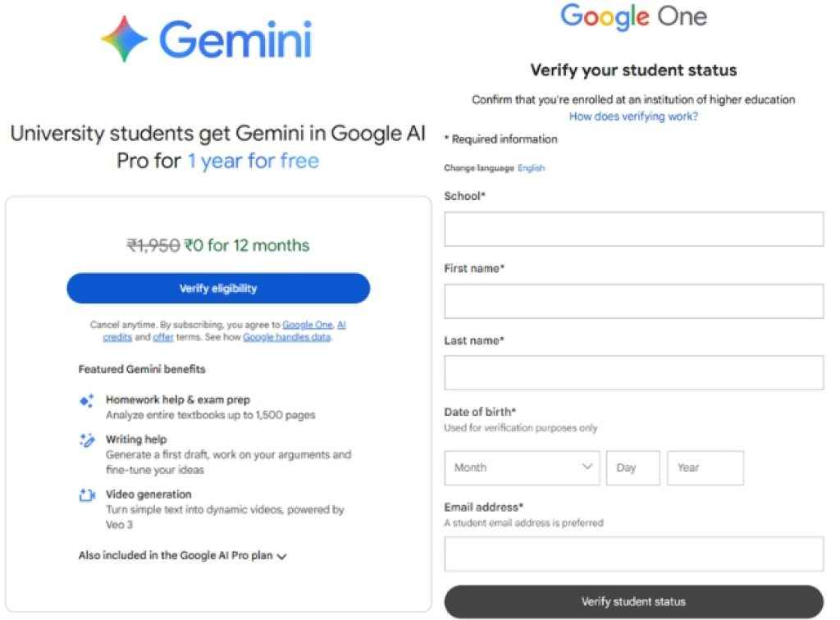Click the English language link
This screenshot has width=840, height=620.
(x=531, y=167)
